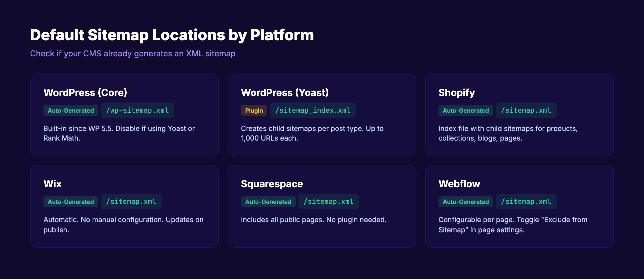Click the Auto-Generated badge on Webflow
The width and height of the screenshot is (644, 279).
pos(466,201)
